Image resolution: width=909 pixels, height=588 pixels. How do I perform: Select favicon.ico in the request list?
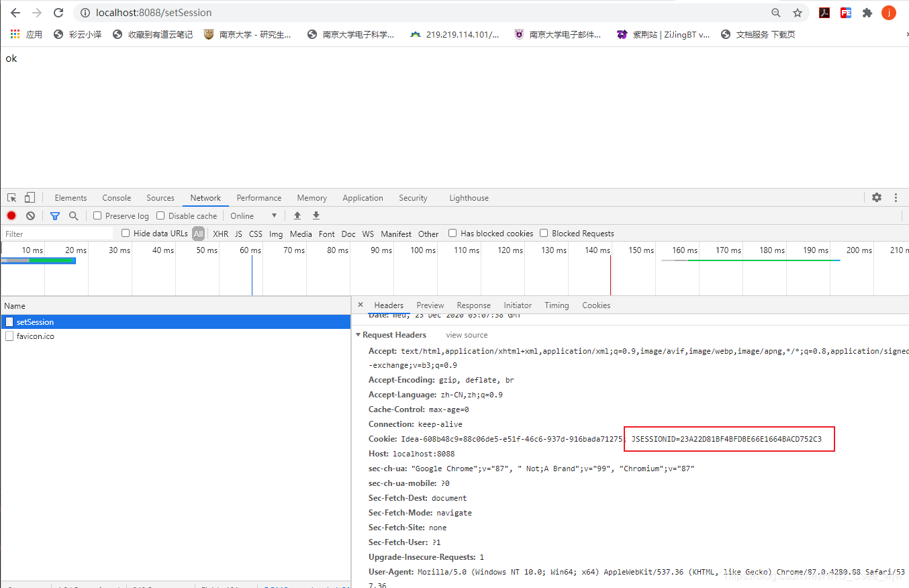[35, 336]
